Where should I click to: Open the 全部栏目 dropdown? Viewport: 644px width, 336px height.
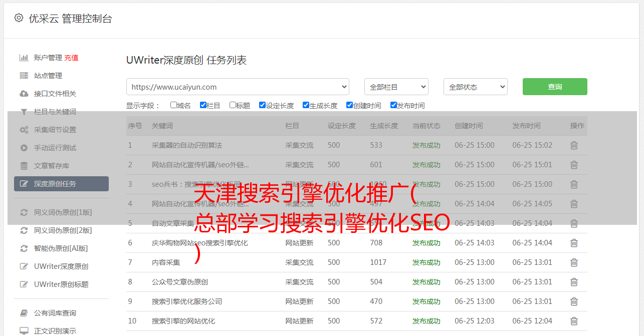click(396, 87)
